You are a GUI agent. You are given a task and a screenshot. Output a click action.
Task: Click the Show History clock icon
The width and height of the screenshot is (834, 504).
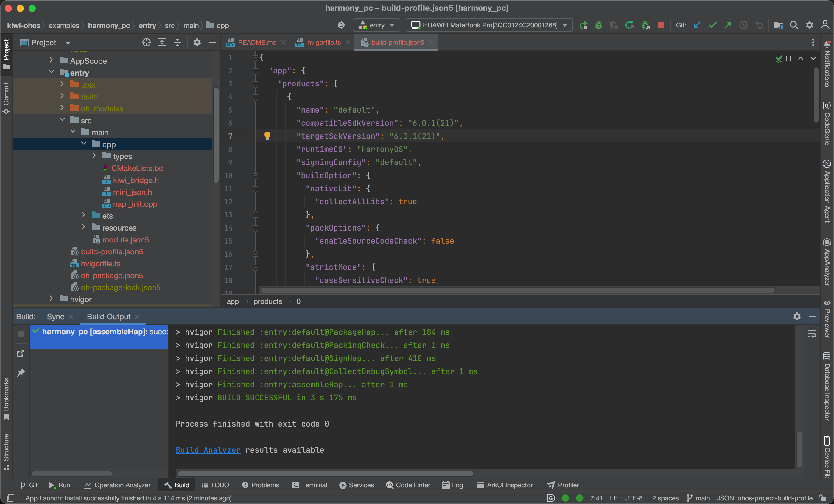point(743,25)
